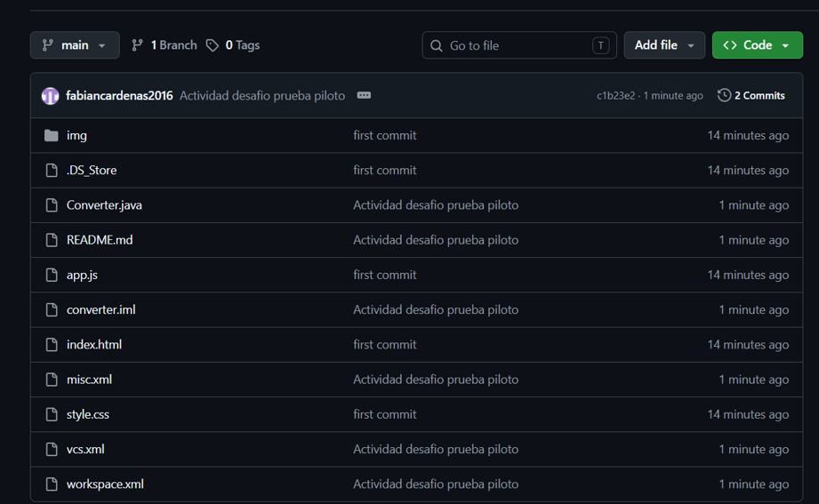This screenshot has width=819, height=504.
Task: Open the commit message on README.md row
Action: pos(436,240)
